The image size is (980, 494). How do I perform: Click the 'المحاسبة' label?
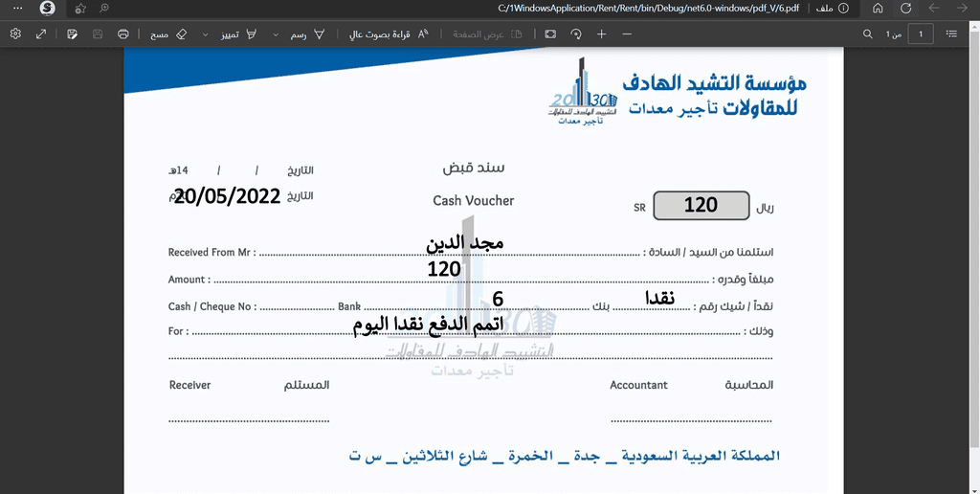tap(748, 385)
